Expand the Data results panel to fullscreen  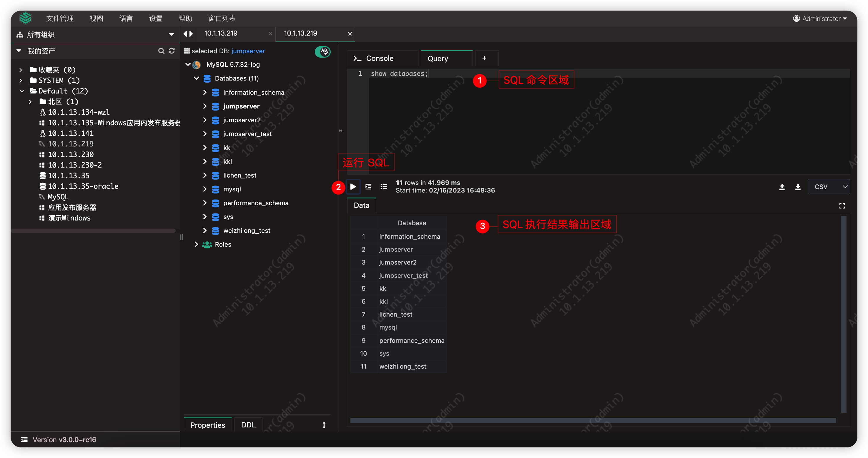click(x=842, y=205)
